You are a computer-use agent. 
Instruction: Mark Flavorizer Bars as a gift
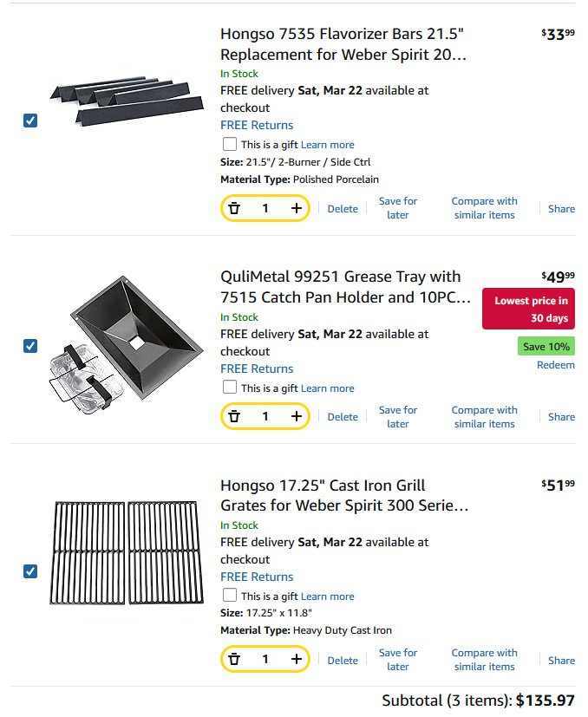230,144
